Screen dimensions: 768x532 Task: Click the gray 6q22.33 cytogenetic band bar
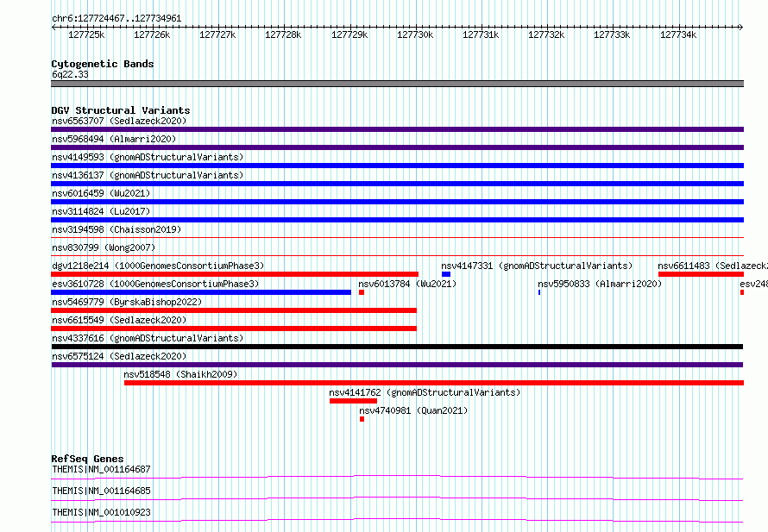(x=397, y=84)
